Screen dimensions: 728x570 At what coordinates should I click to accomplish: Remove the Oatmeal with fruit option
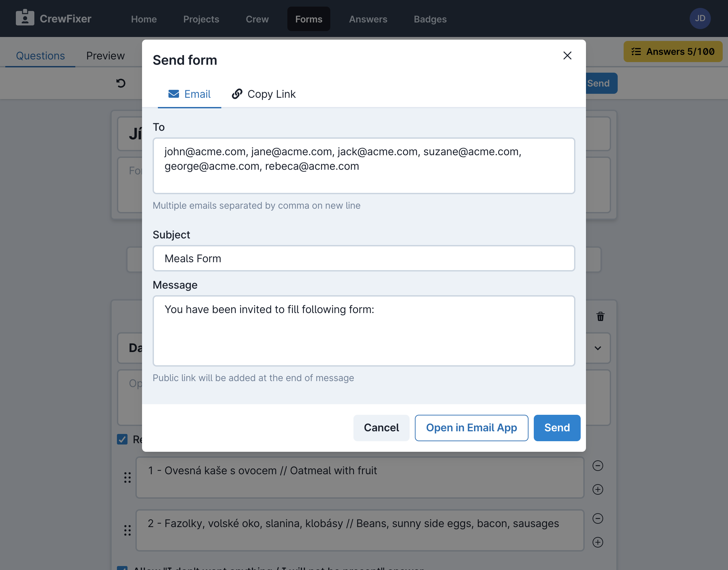(x=598, y=466)
